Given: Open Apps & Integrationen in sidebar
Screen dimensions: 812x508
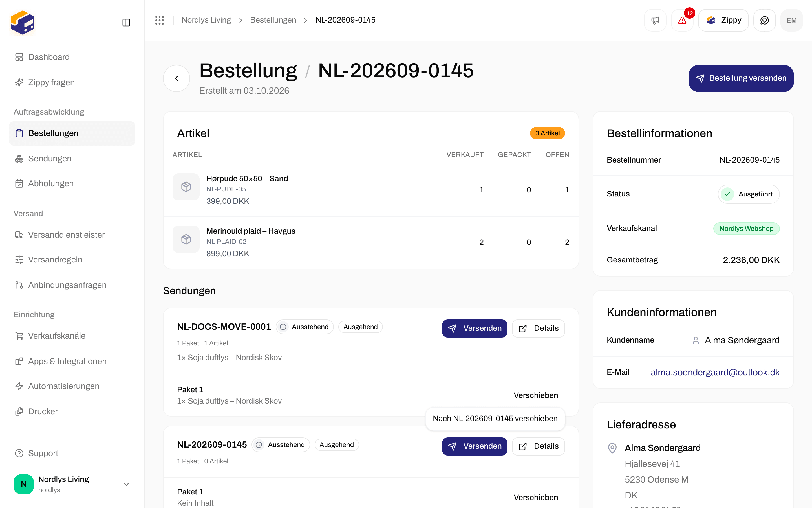Looking at the screenshot, I should click(72, 361).
